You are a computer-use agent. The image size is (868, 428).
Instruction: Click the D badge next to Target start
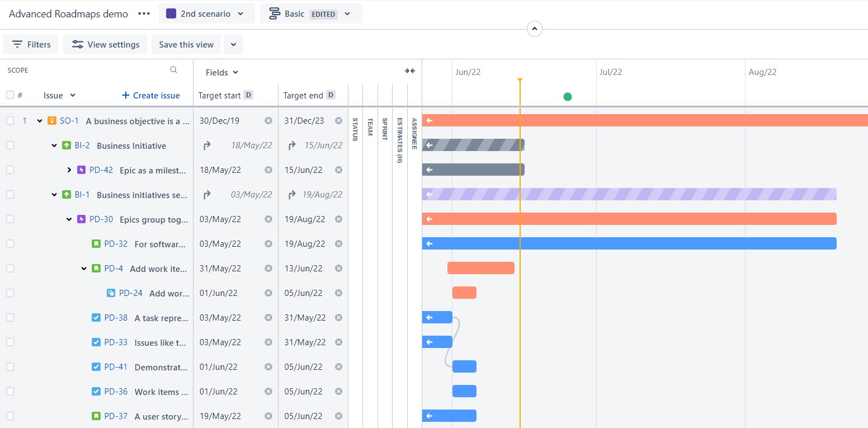tap(248, 95)
